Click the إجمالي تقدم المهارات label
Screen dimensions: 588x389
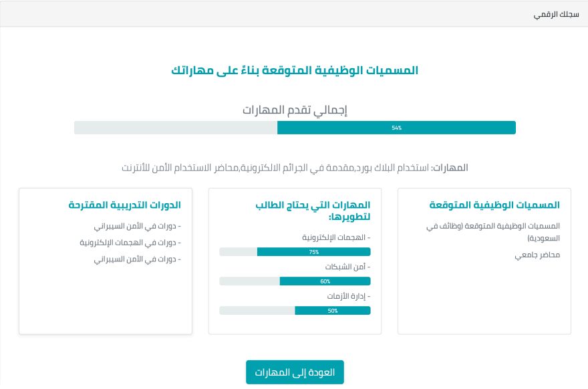[295, 110]
